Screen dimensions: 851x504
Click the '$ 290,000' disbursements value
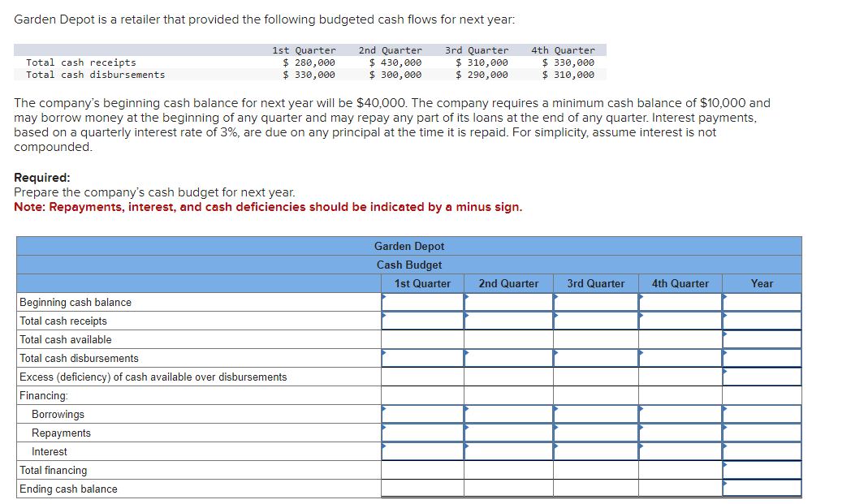(482, 75)
